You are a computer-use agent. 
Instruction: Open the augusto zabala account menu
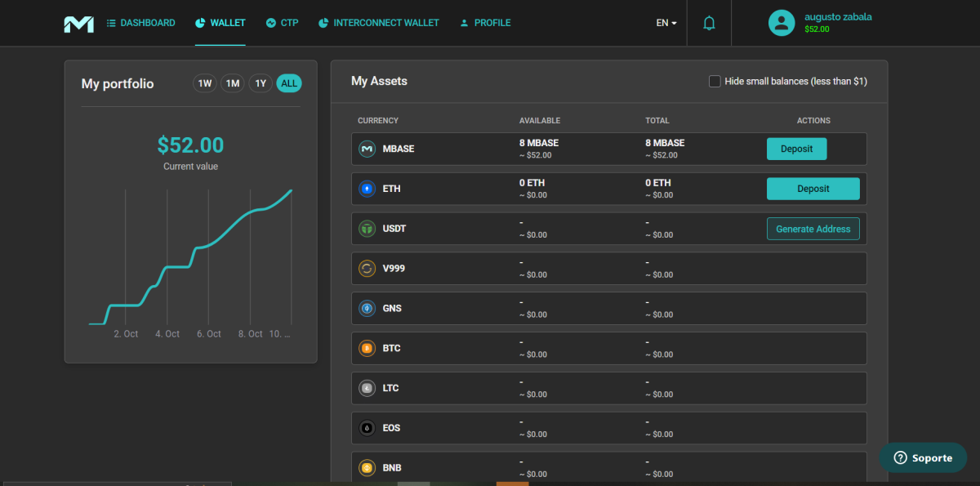pyautogui.click(x=817, y=22)
